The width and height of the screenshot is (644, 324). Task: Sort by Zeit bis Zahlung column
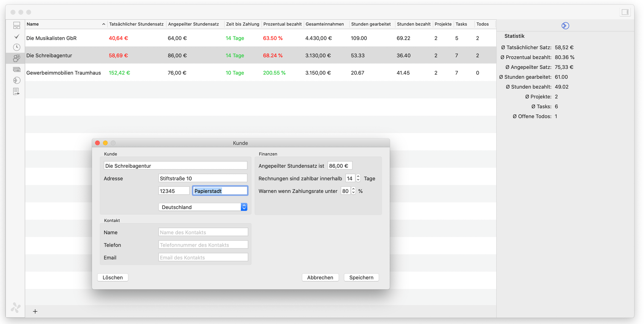(x=243, y=24)
